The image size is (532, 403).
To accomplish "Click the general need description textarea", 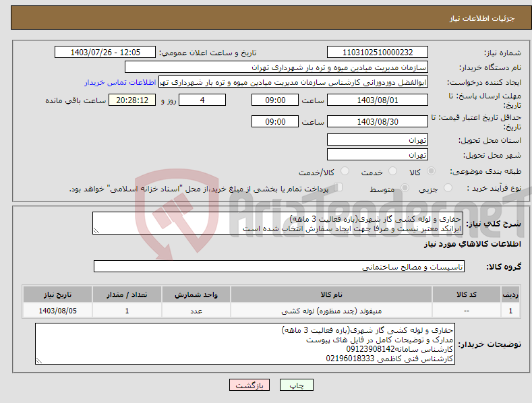I will (278, 223).
